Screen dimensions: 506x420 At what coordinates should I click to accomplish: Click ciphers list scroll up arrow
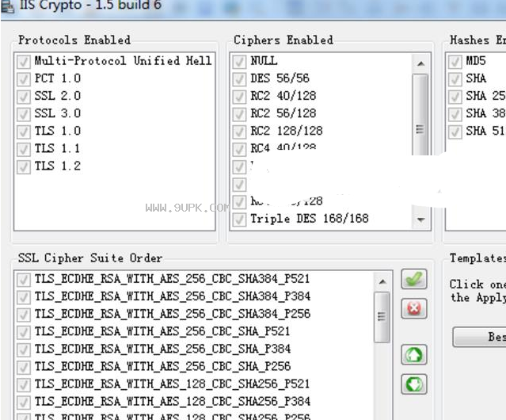click(x=420, y=63)
